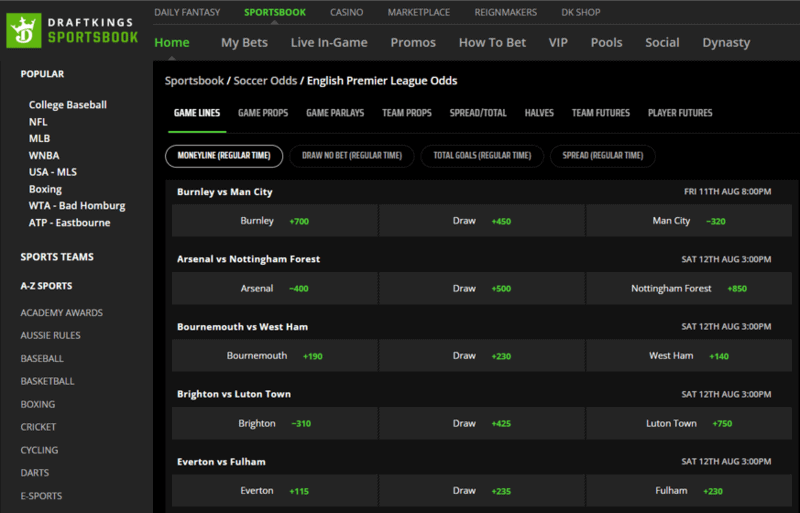The image size is (800, 513).
Task: Switch to the Game Props tab
Action: pos(263,113)
